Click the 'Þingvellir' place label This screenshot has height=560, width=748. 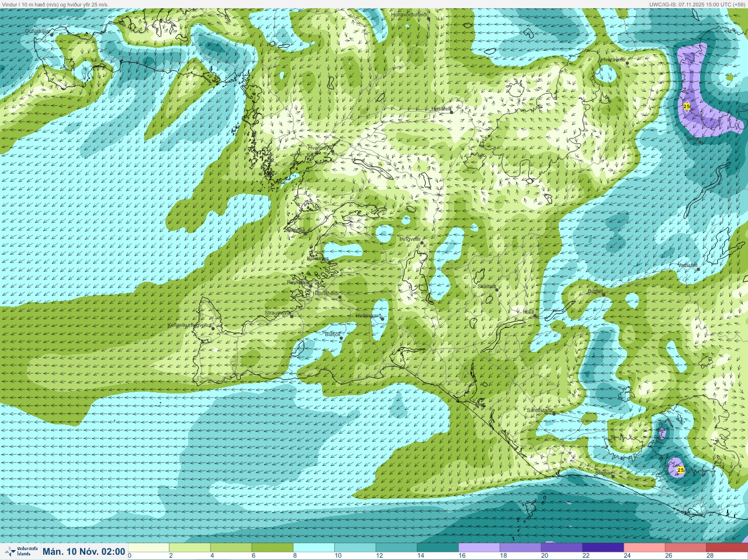[x=410, y=238]
